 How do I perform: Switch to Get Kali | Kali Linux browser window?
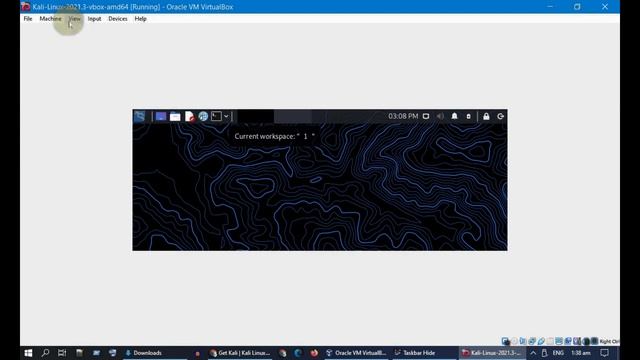240,353
